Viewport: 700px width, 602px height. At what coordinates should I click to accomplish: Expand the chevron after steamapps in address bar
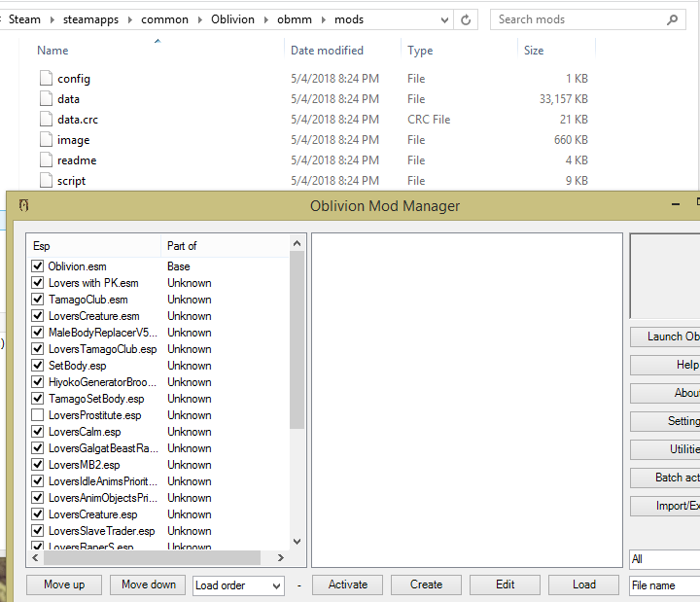(x=130, y=19)
